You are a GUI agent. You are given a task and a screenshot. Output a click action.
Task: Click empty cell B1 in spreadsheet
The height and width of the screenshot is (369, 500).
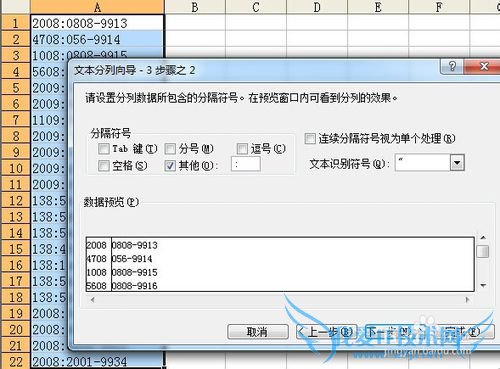coord(195,23)
